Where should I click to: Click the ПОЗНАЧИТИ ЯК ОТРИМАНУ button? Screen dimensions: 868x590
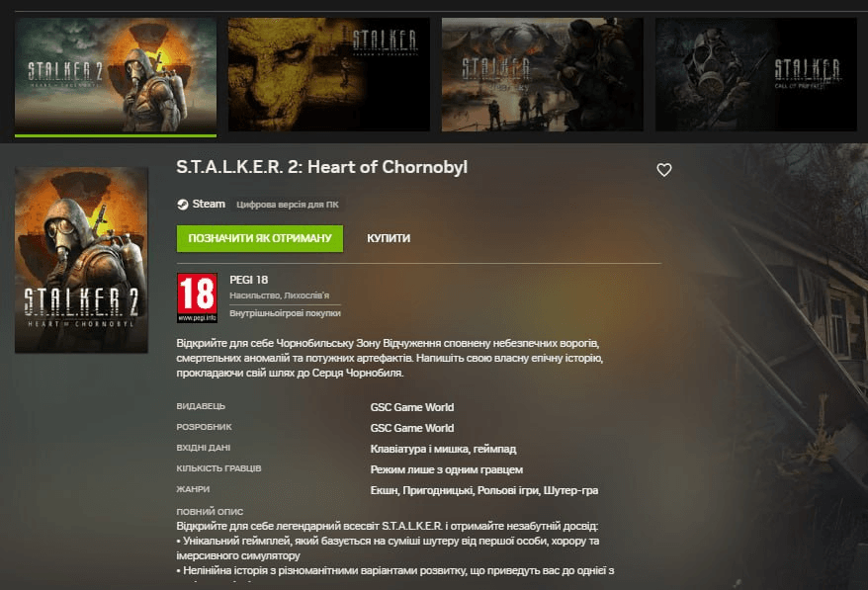tap(260, 238)
